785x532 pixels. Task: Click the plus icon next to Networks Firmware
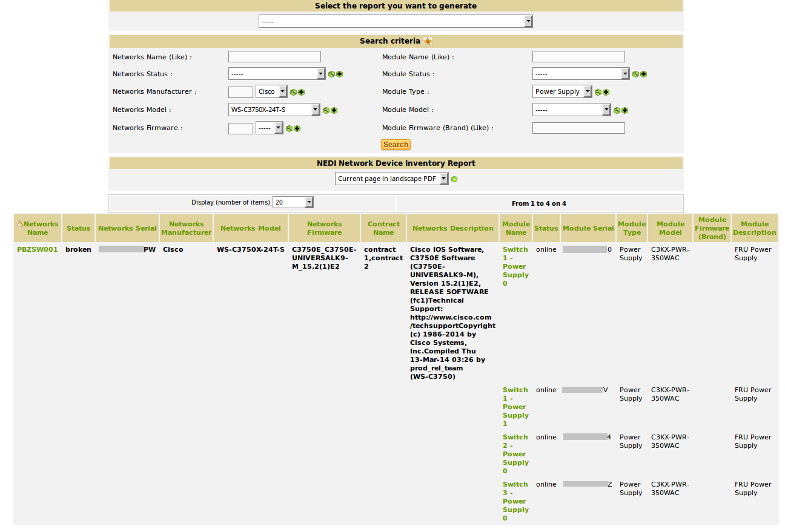tap(297, 129)
